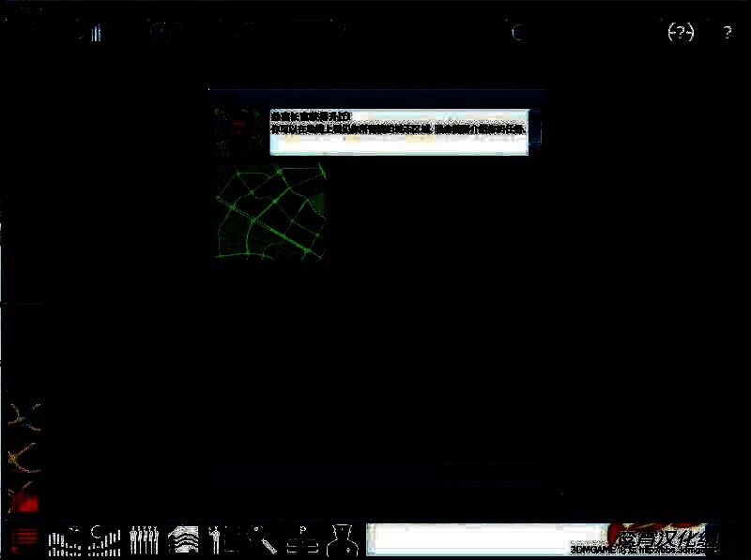The height and width of the screenshot is (560, 751).
Task: Click the flask-shaped icon in bottom toolbar
Action: click(x=340, y=539)
